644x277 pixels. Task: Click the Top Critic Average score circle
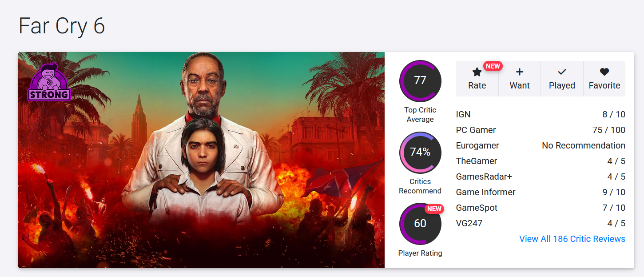click(x=420, y=81)
